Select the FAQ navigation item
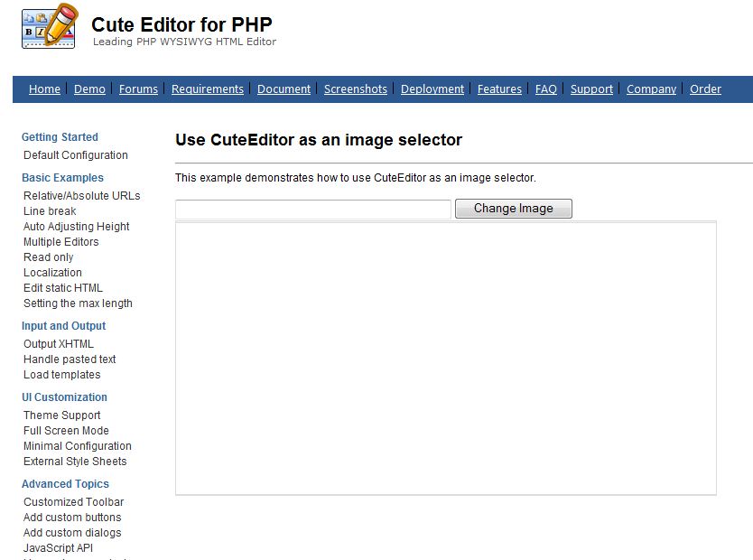 click(x=546, y=89)
